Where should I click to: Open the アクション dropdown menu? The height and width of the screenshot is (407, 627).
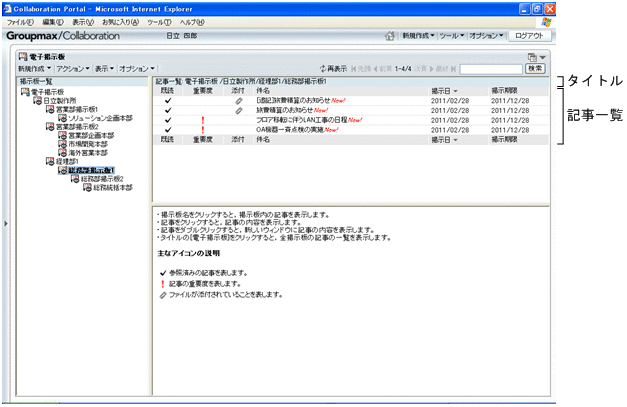tap(73, 69)
